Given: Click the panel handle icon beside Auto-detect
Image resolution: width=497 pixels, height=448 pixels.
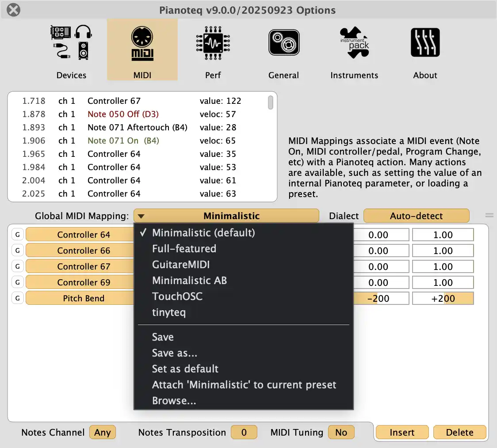Looking at the screenshot, I should 489,216.
